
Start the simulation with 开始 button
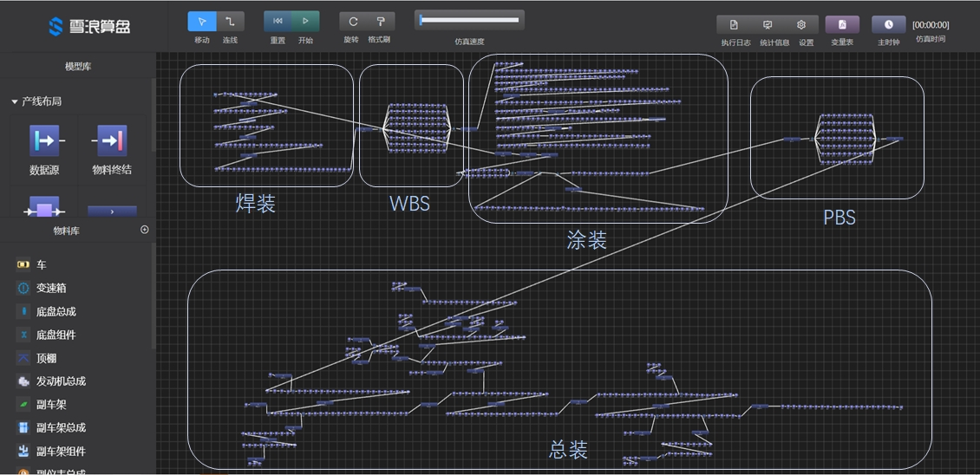[305, 22]
